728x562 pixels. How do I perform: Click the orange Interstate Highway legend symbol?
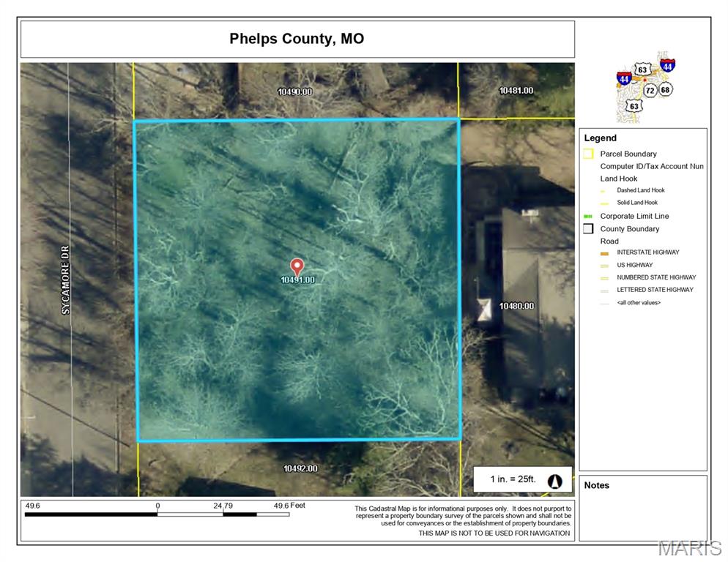point(604,253)
